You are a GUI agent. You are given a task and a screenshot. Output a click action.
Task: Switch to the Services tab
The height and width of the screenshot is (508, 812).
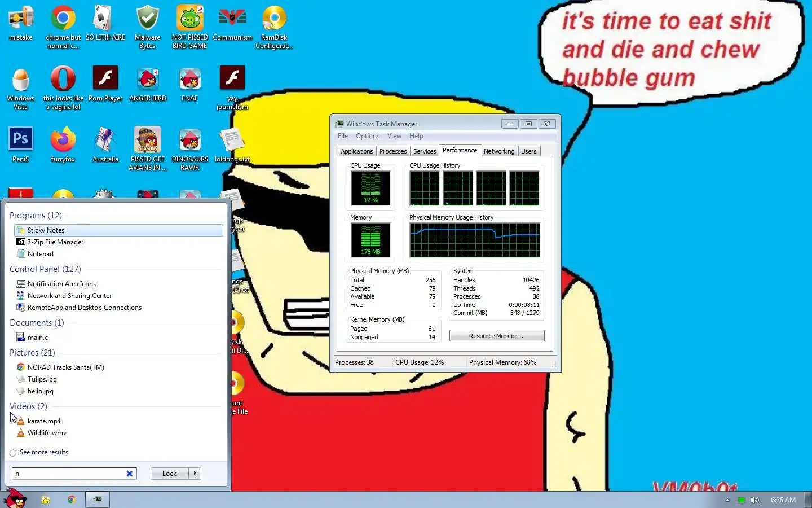pyautogui.click(x=425, y=151)
